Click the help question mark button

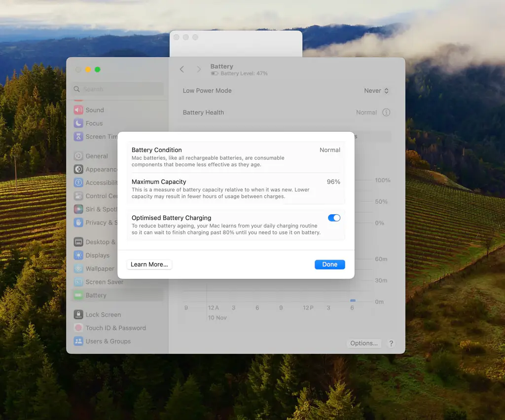(391, 344)
